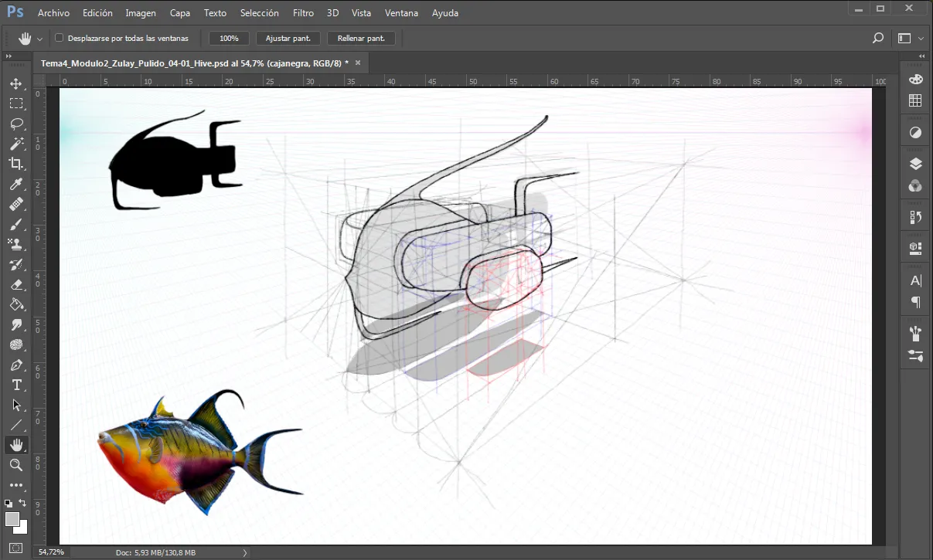Open the brush-with-sliders panel icon

(915, 355)
